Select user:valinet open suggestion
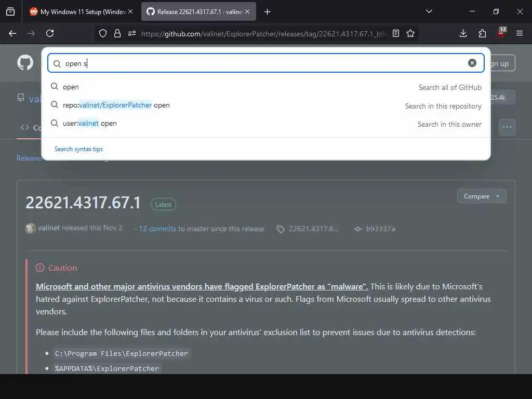Screen dimensions: 532x399 [266, 124]
